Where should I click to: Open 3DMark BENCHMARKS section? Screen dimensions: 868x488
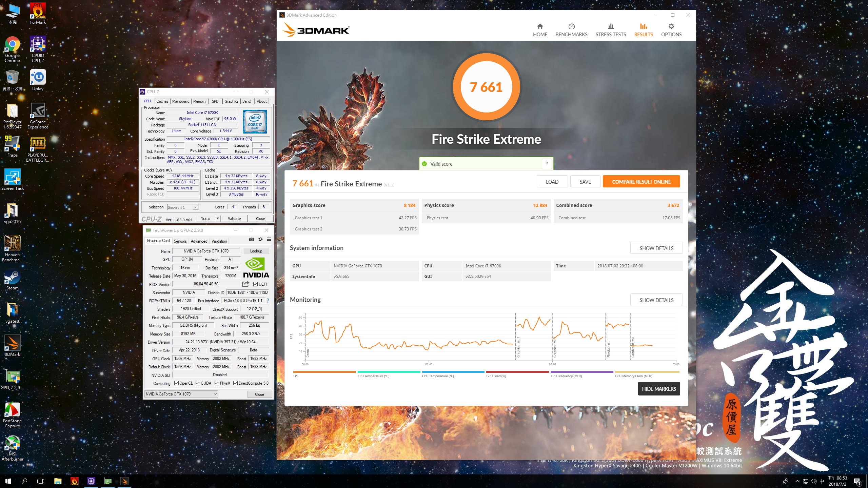tap(571, 30)
